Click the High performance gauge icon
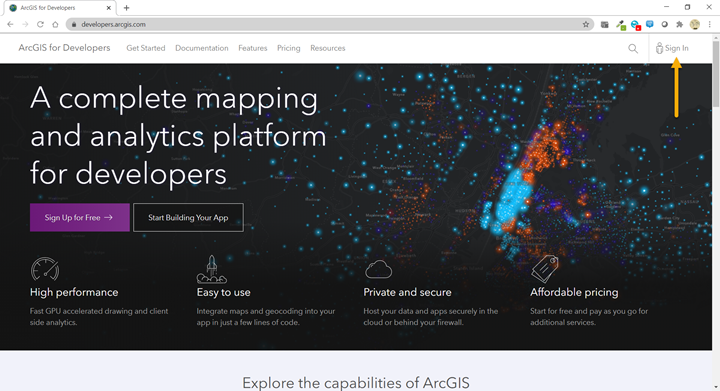720x391 pixels. point(45,269)
